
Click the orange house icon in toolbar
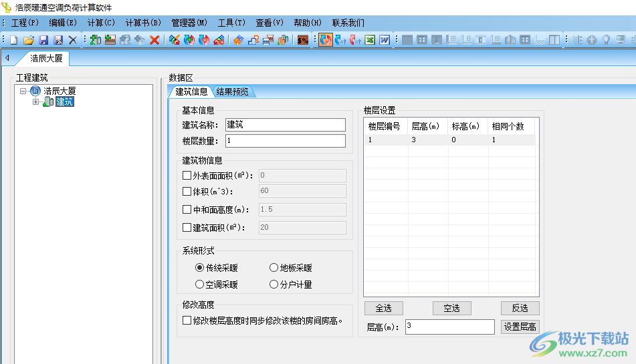point(239,39)
